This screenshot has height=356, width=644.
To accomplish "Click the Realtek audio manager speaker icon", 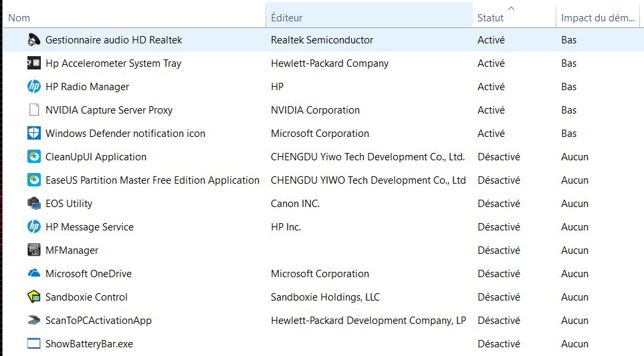I will [x=34, y=40].
